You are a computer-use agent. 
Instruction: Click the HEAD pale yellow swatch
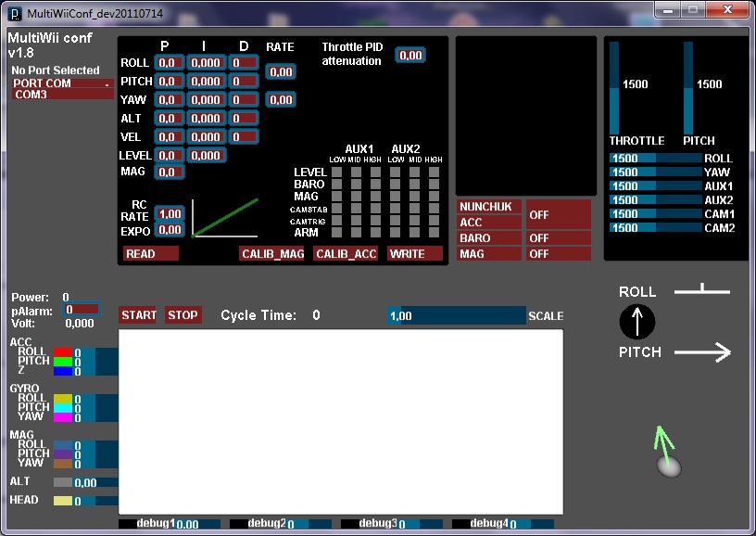coord(63,501)
